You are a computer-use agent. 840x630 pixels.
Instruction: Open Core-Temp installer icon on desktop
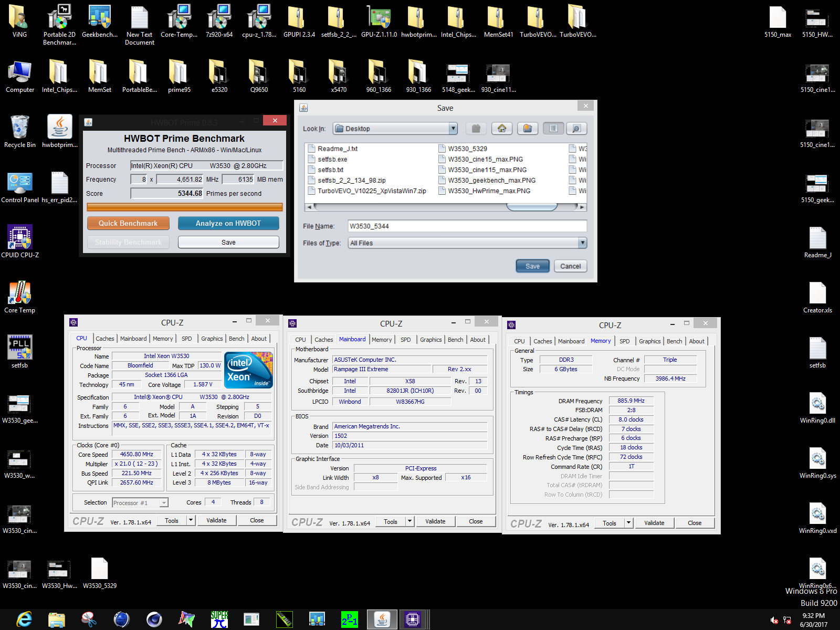point(179,21)
